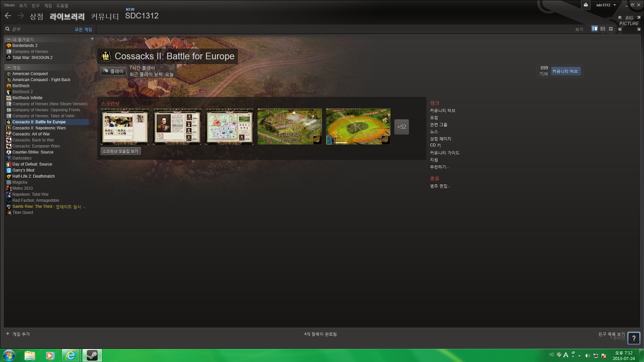Open the map screenshot thumbnail

coord(229,126)
